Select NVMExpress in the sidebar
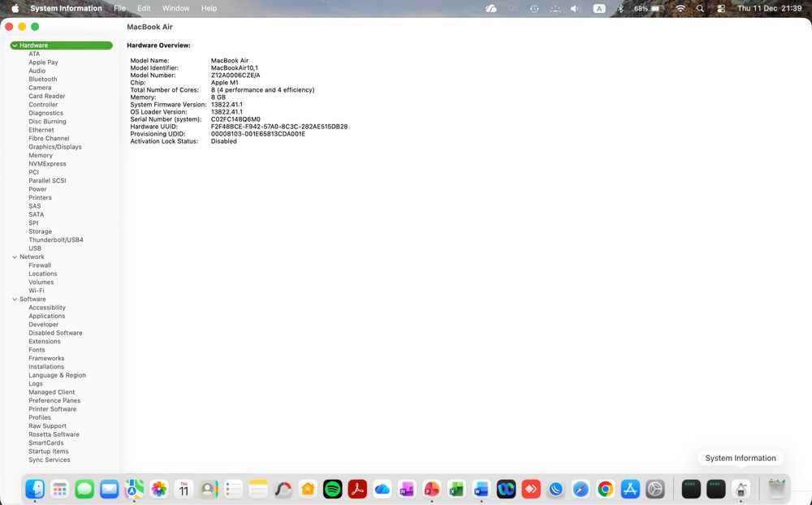 pyautogui.click(x=47, y=164)
